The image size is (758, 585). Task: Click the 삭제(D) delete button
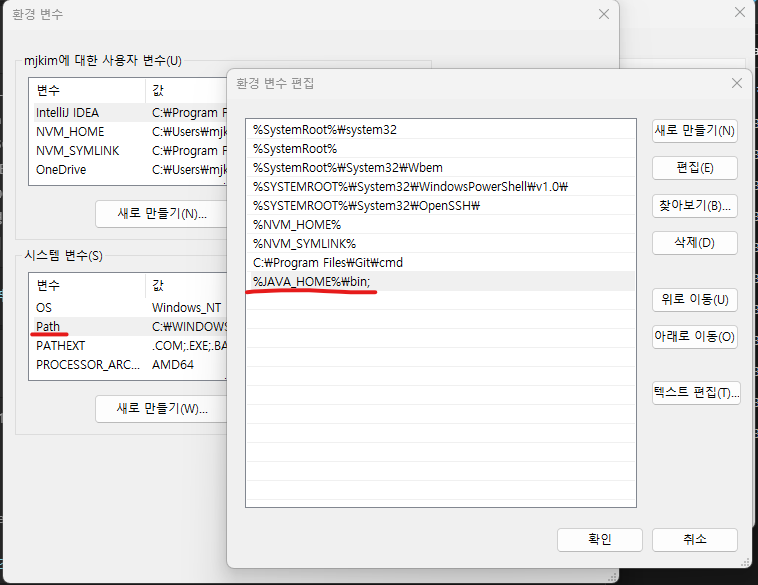click(694, 243)
